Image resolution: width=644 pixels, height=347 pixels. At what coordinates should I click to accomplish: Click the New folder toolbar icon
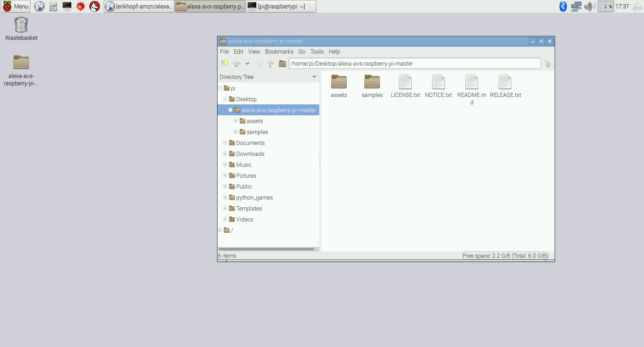(x=225, y=63)
